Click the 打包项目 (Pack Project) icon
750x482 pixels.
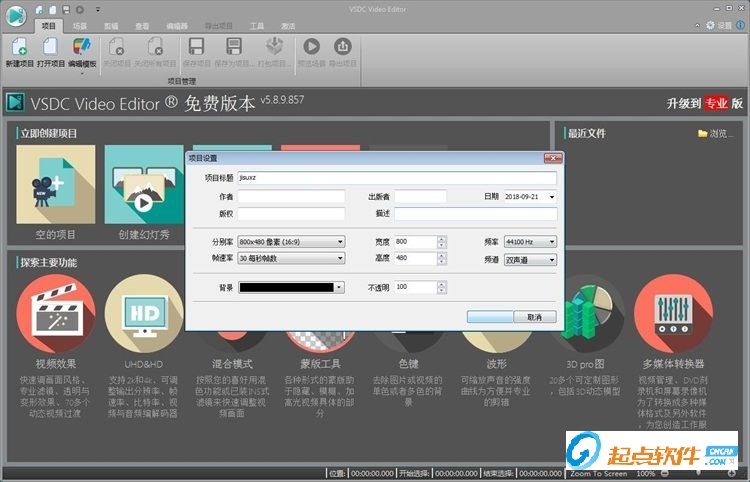tap(274, 46)
